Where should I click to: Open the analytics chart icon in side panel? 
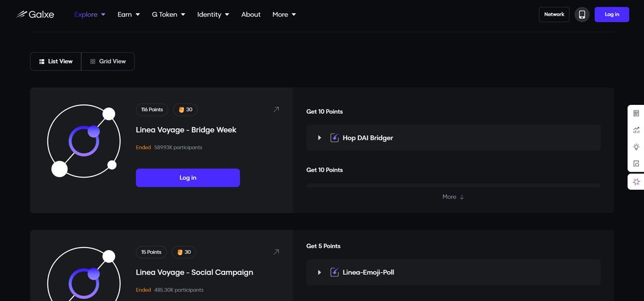(636, 130)
